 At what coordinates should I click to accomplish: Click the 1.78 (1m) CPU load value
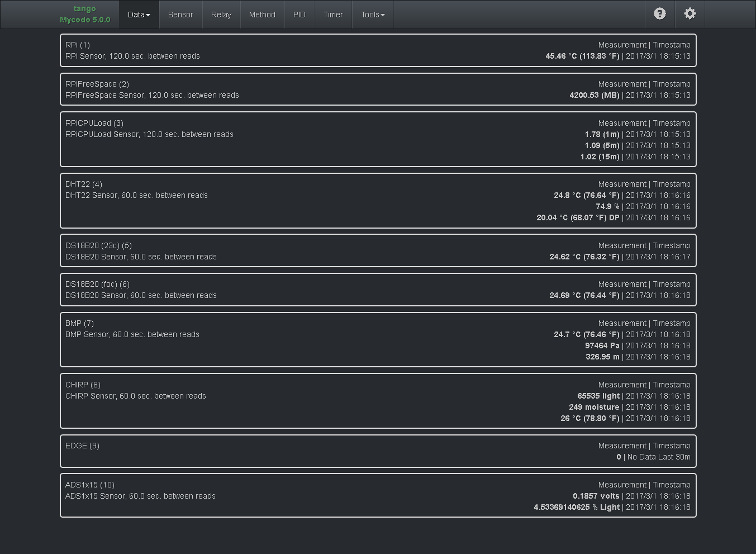click(x=602, y=134)
